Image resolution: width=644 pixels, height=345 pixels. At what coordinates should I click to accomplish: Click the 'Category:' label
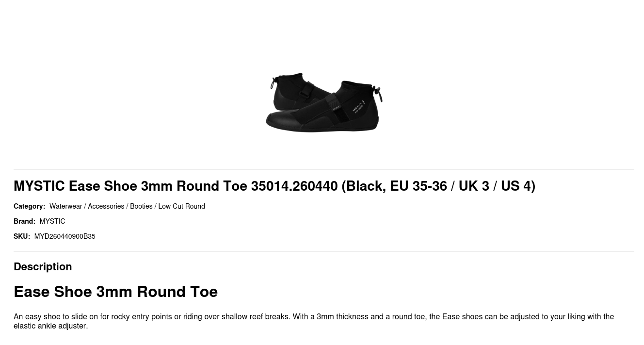coord(29,206)
